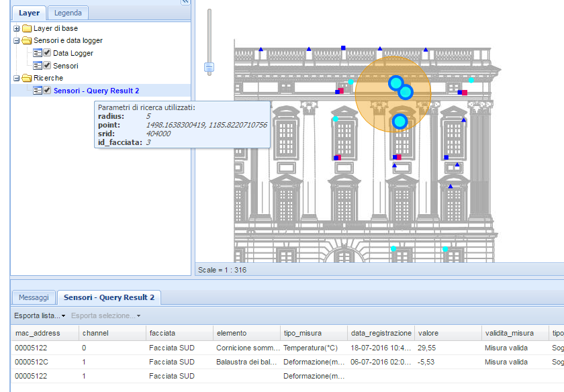Click the Data Logger layer legend icon
The width and height of the screenshot is (564, 392).
(x=38, y=53)
